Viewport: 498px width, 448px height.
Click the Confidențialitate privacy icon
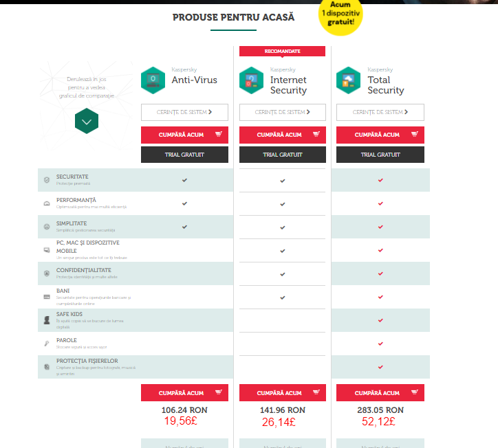pyautogui.click(x=47, y=273)
